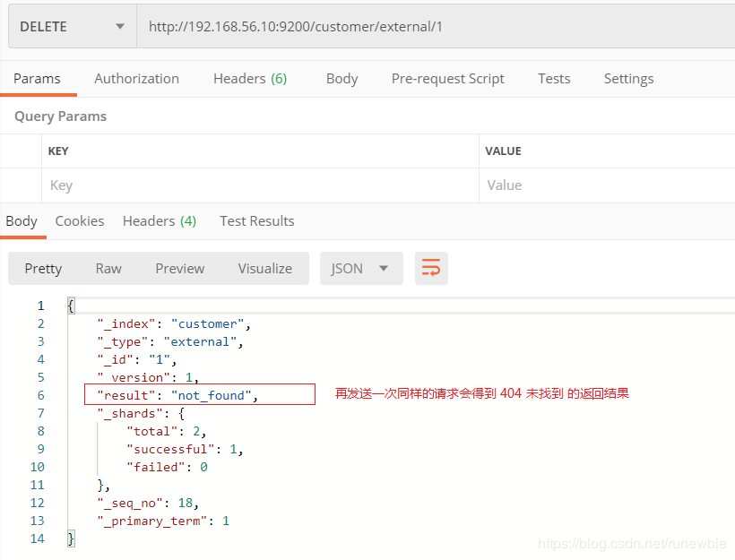
Task: Click the "_version": 1 line
Action: [x=148, y=378]
